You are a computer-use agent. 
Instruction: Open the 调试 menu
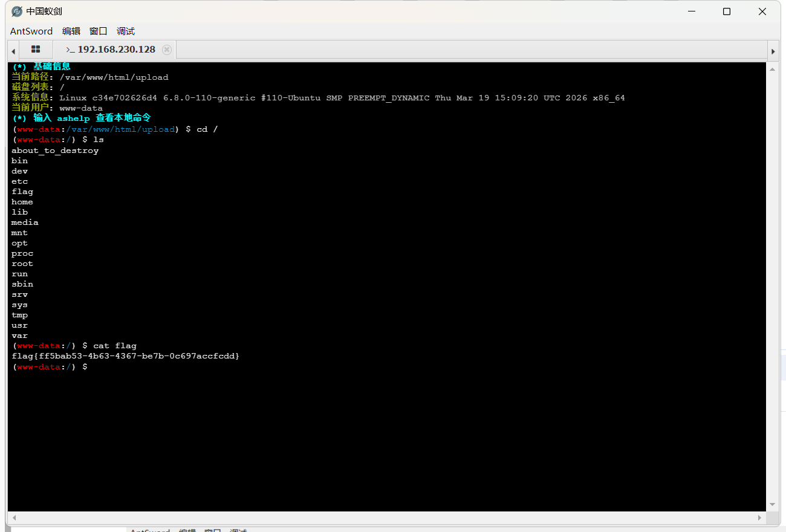pyautogui.click(x=126, y=31)
